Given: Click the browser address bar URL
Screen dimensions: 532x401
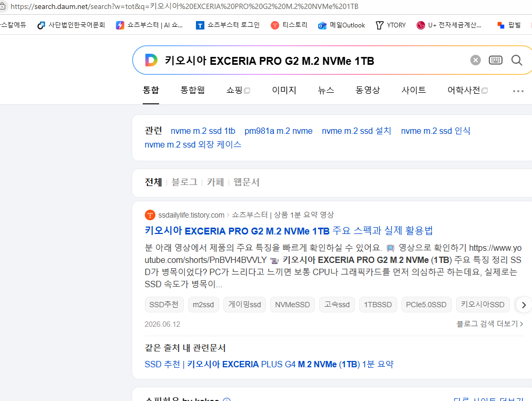Looking at the screenshot, I should tap(184, 6).
